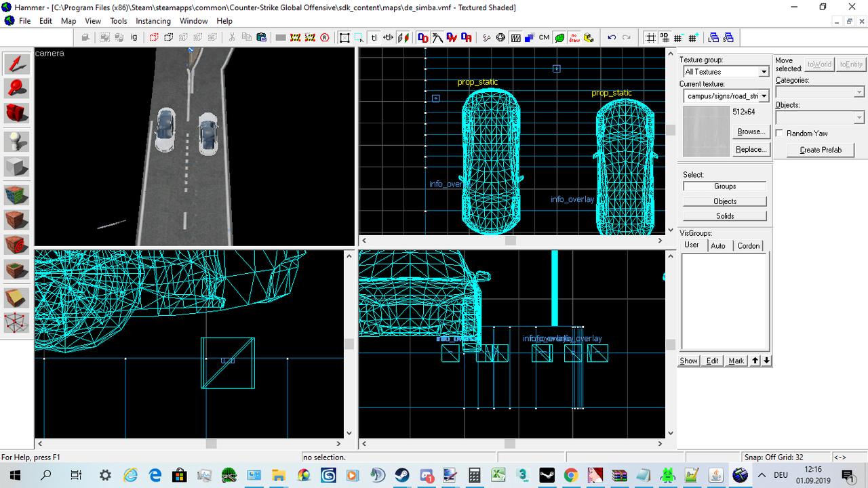The image size is (868, 488).
Task: Click the Undo arrow icon
Action: tap(612, 38)
